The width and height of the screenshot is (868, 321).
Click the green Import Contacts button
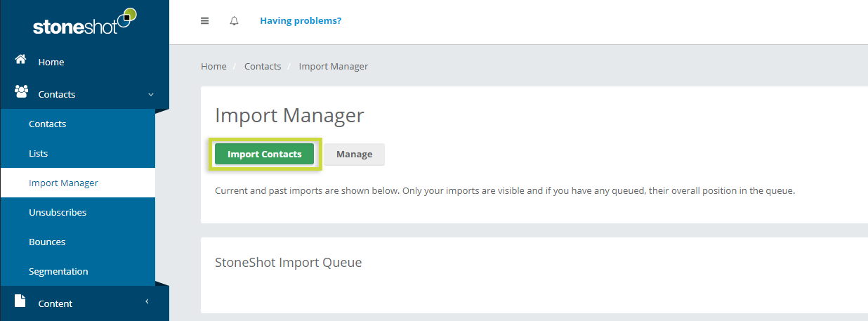click(x=265, y=155)
